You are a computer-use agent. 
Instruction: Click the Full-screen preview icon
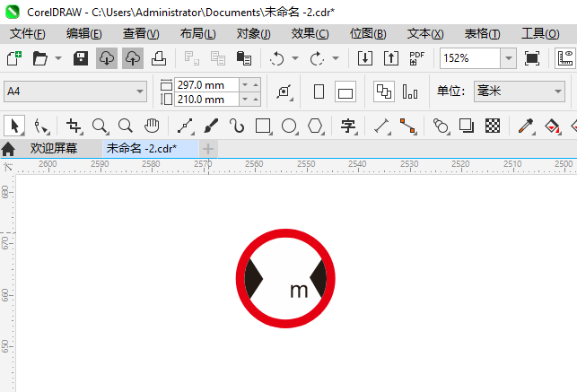[x=532, y=58]
